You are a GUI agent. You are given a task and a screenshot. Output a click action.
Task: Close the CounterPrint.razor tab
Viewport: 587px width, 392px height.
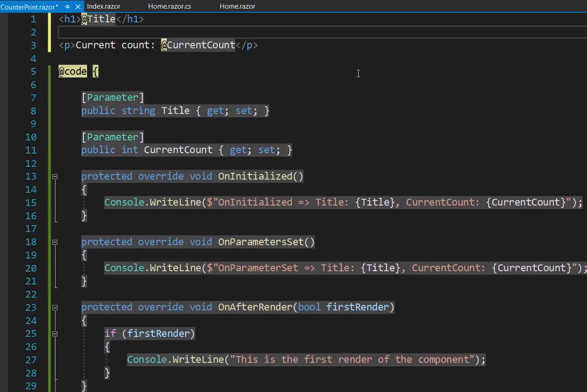point(77,7)
